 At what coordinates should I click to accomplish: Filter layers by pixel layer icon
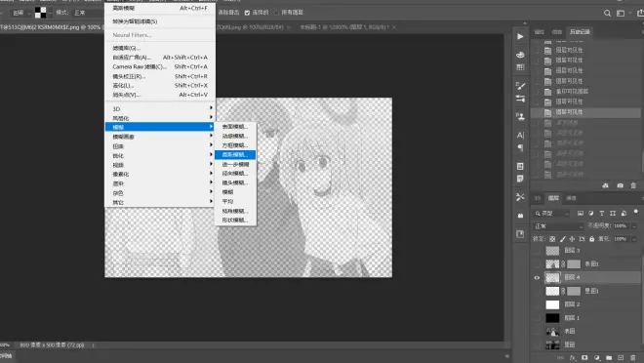[x=581, y=213]
